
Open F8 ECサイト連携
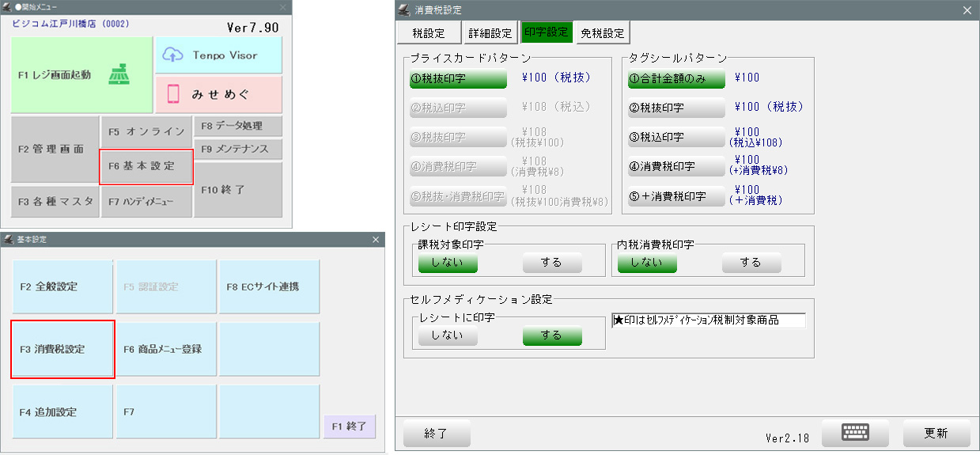(269, 286)
